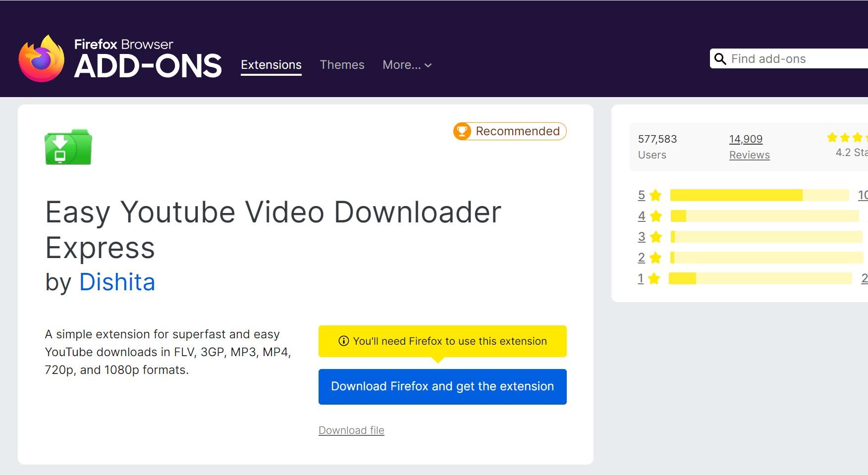Viewport: 868px width, 475px height.
Task: Click the Download file link
Action: coord(351,430)
